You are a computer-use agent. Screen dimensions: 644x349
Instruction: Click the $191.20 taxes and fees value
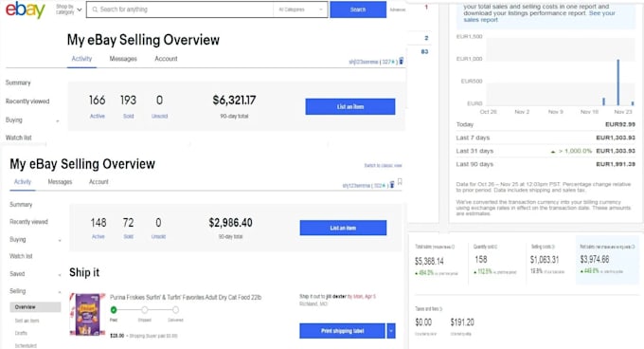462,322
